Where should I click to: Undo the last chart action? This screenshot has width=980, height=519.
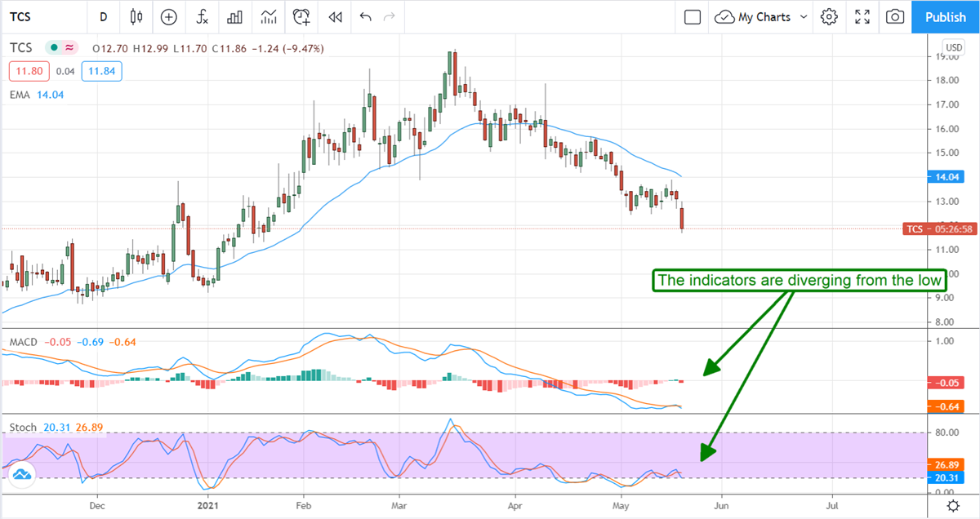[x=365, y=16]
